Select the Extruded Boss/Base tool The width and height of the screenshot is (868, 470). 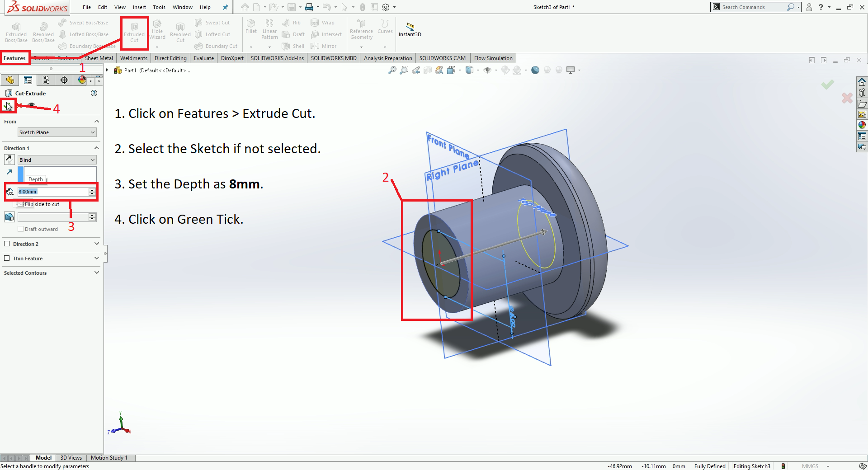pyautogui.click(x=16, y=33)
